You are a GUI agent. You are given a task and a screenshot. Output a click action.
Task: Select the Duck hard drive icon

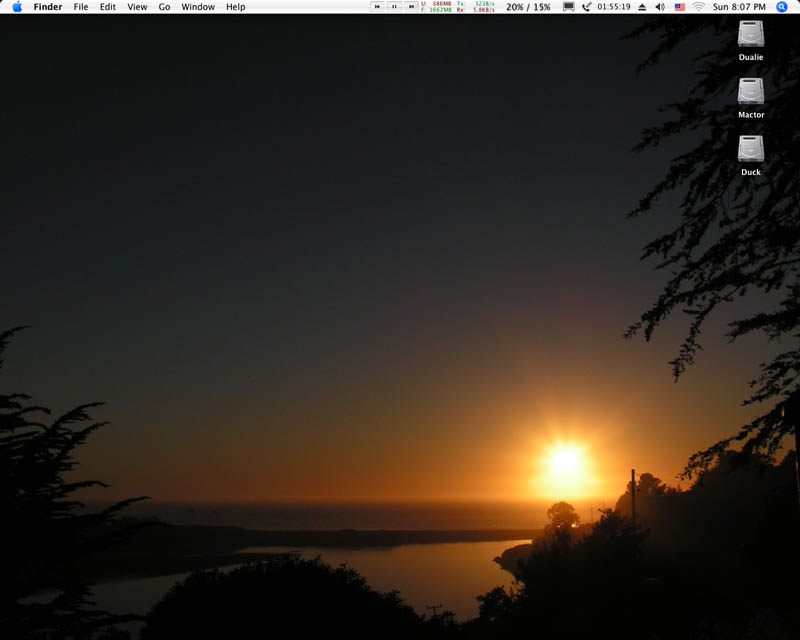pos(751,149)
